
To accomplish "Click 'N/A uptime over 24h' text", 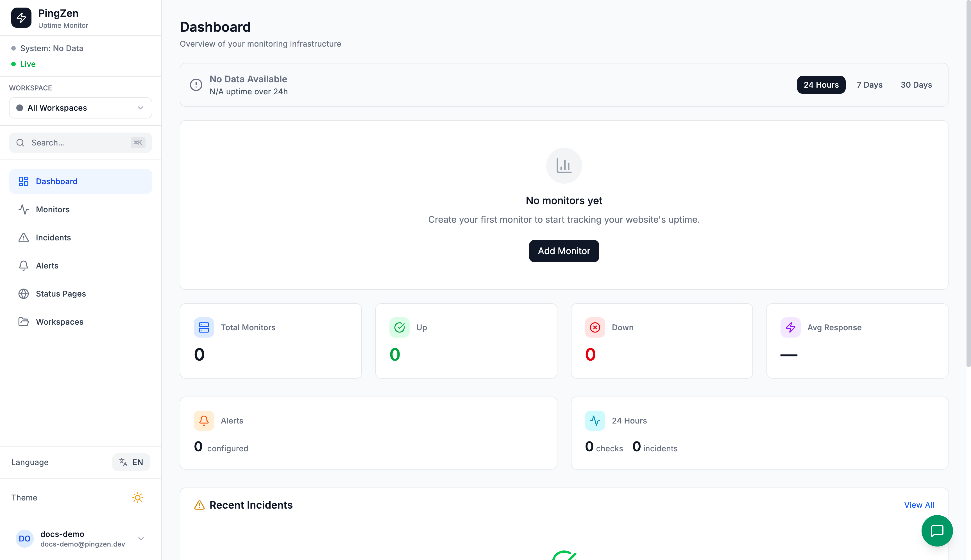I will pos(249,92).
